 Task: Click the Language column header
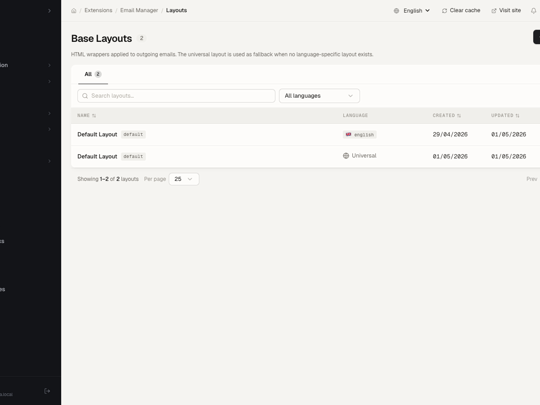355,115
